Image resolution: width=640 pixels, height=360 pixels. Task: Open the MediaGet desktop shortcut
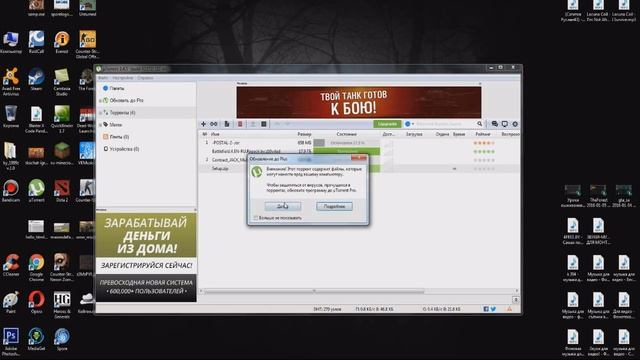tap(36, 340)
